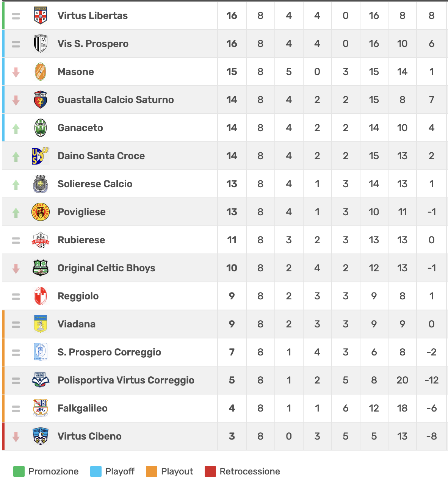Screen dimensions: 448x479
Task: Click the Rubierese team crest
Action: click(x=41, y=240)
